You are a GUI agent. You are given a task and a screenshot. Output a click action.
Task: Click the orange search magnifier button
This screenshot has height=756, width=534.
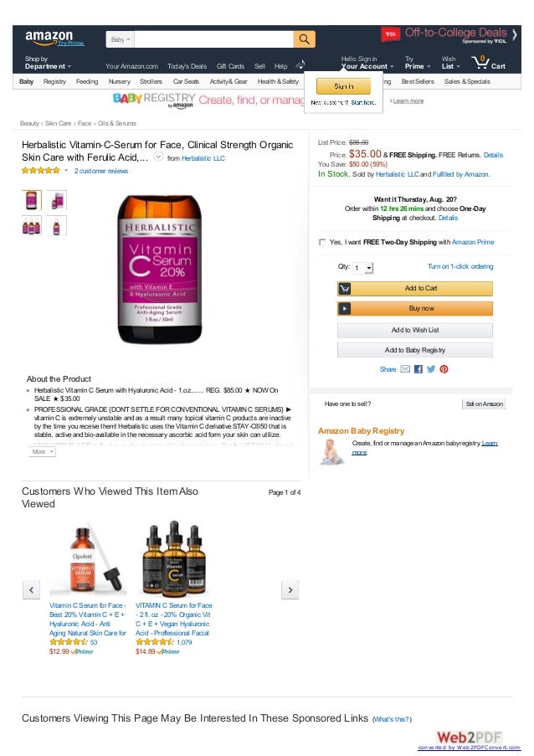click(x=304, y=39)
